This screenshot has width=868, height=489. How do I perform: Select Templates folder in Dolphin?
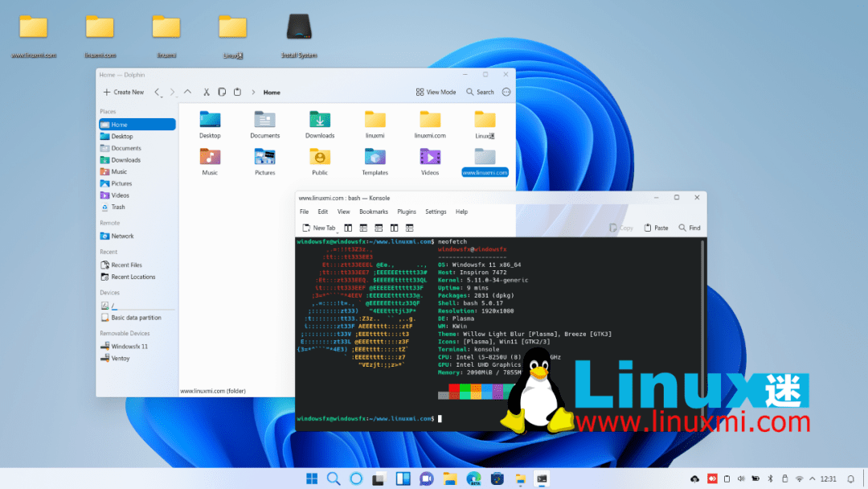[375, 162]
